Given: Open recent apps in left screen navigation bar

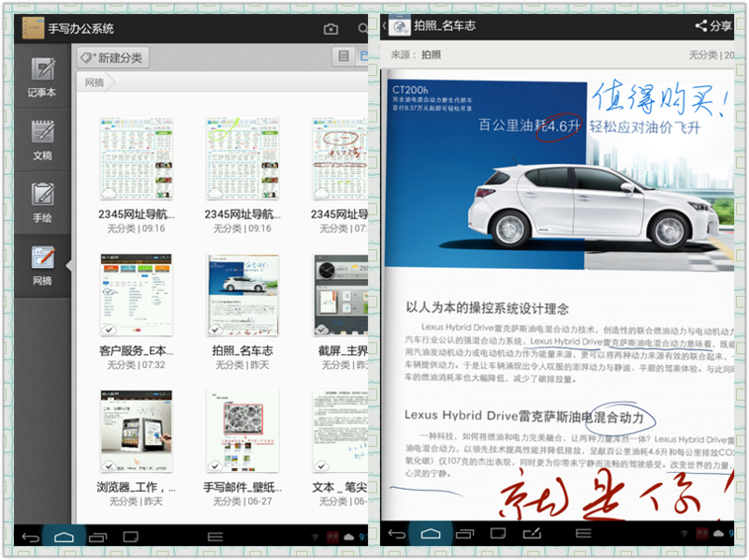Looking at the screenshot, I should coord(98,538).
